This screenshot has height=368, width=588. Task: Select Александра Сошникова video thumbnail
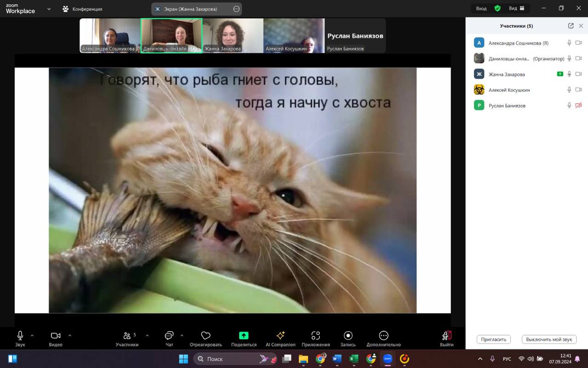pyautogui.click(x=110, y=36)
